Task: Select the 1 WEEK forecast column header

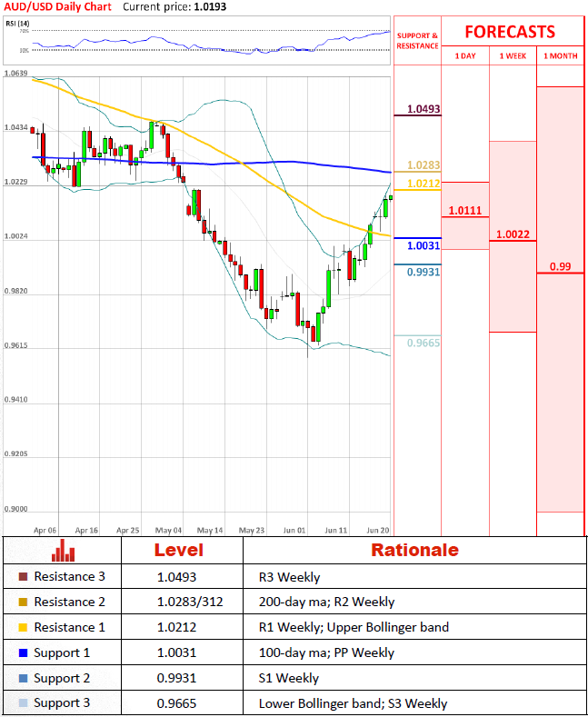Action: [x=513, y=55]
